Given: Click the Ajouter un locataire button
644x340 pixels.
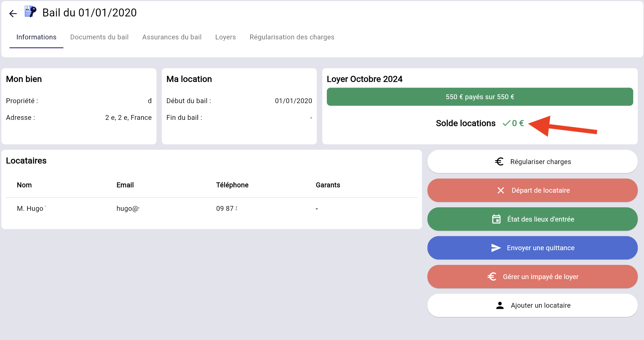Looking at the screenshot, I should pos(532,305).
